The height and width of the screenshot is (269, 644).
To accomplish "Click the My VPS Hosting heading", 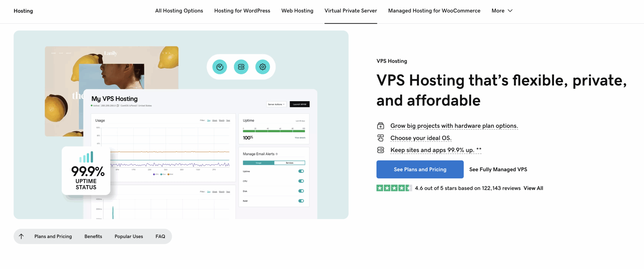I will pyautogui.click(x=114, y=99).
